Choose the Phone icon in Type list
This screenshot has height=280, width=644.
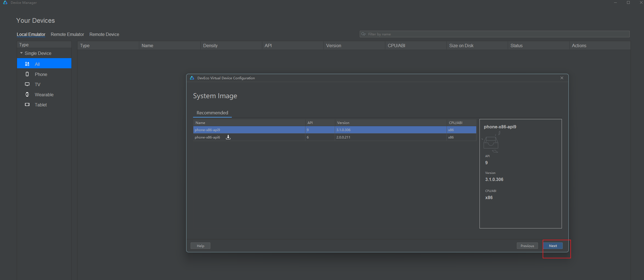27,74
